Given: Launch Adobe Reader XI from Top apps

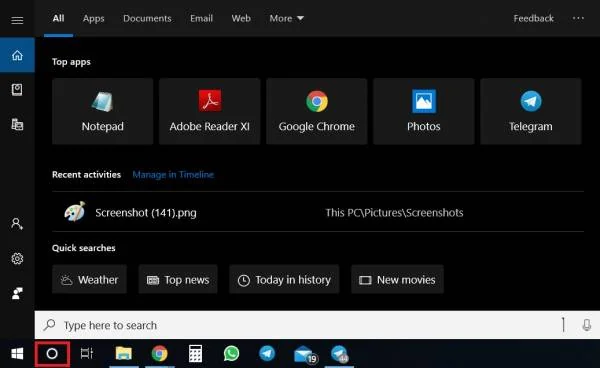Looking at the screenshot, I should click(x=210, y=111).
